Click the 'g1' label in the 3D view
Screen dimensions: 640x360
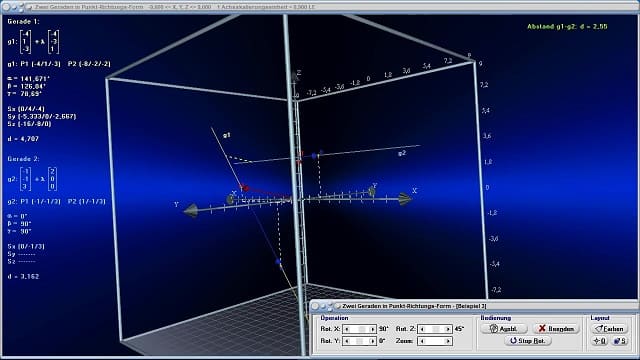(227, 135)
